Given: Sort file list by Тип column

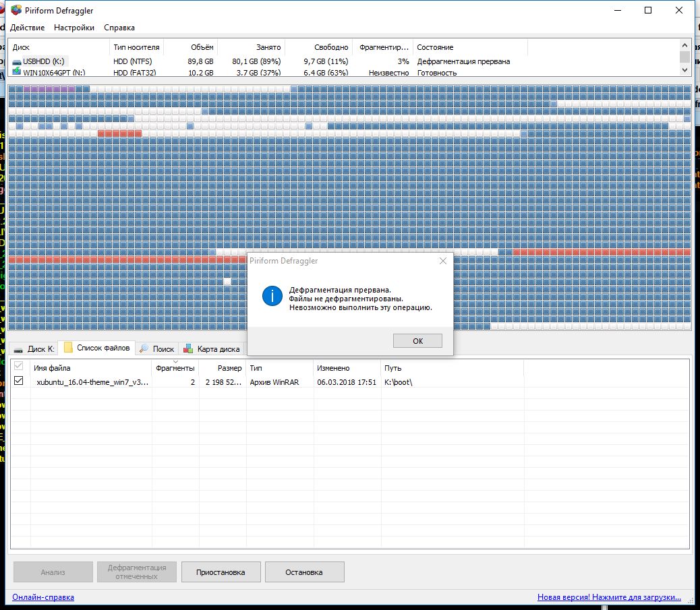Looking at the screenshot, I should (x=280, y=368).
